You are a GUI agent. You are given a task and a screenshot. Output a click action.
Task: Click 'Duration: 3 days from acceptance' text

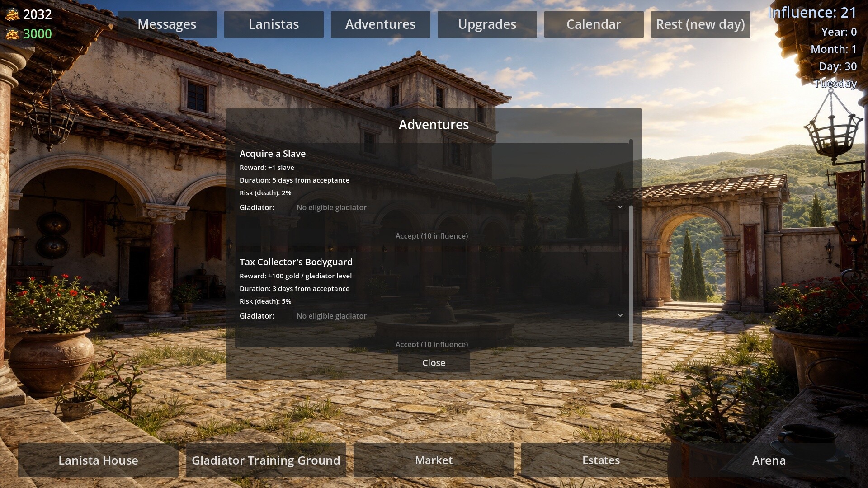click(x=294, y=289)
